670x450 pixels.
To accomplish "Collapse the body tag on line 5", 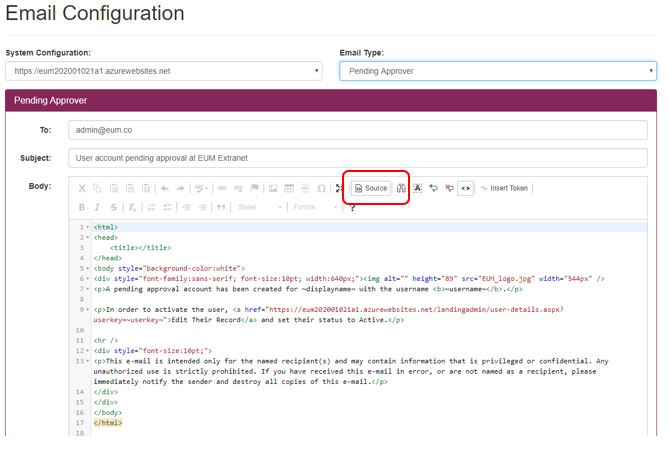I will [x=88, y=268].
